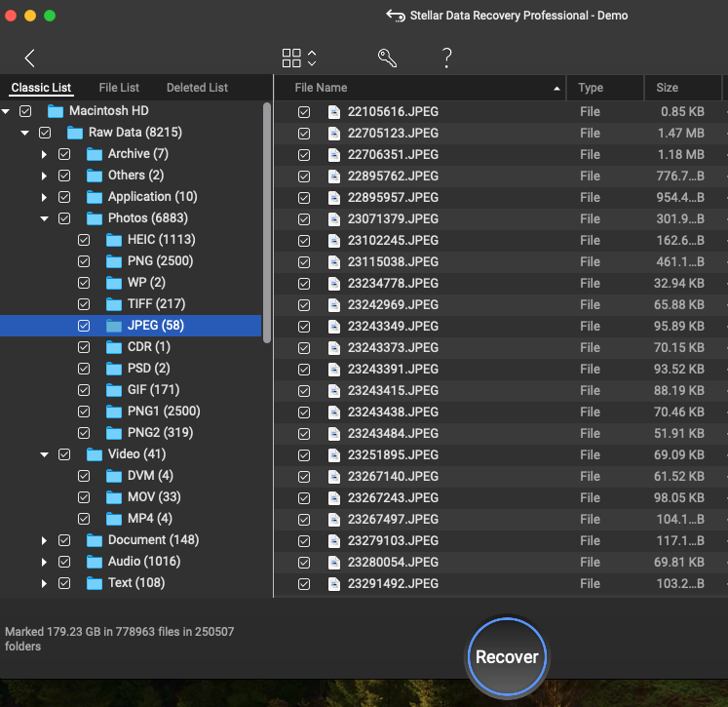Collapse the Video (41) folder
Screen dimensions: 728x707
coord(45,454)
